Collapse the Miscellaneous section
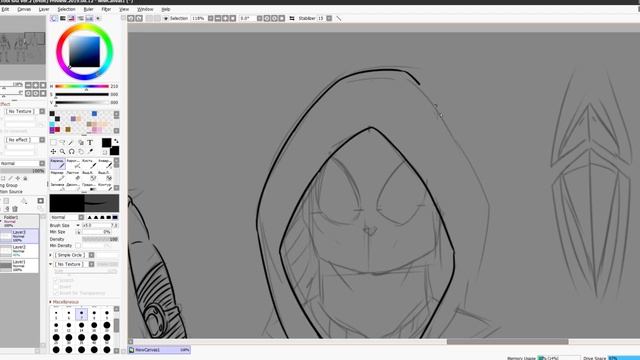 (51, 302)
